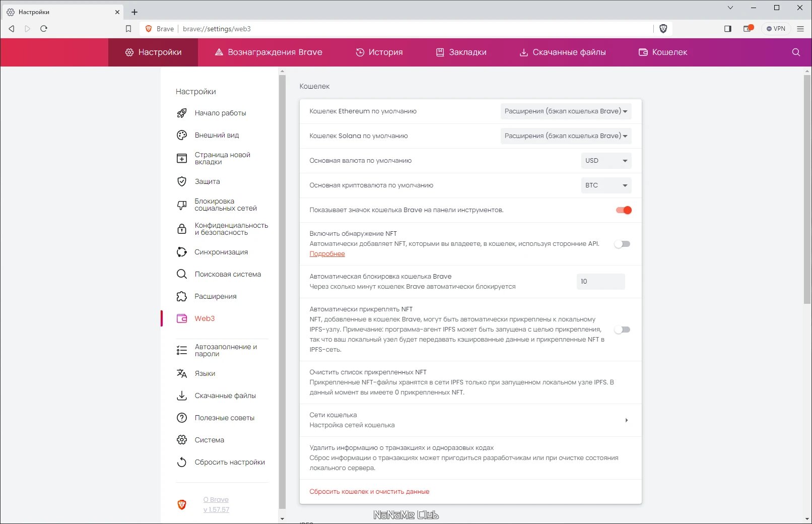The width and height of the screenshot is (812, 524).
Task: Open Страница новой вкладки icon
Action: pyautogui.click(x=182, y=158)
